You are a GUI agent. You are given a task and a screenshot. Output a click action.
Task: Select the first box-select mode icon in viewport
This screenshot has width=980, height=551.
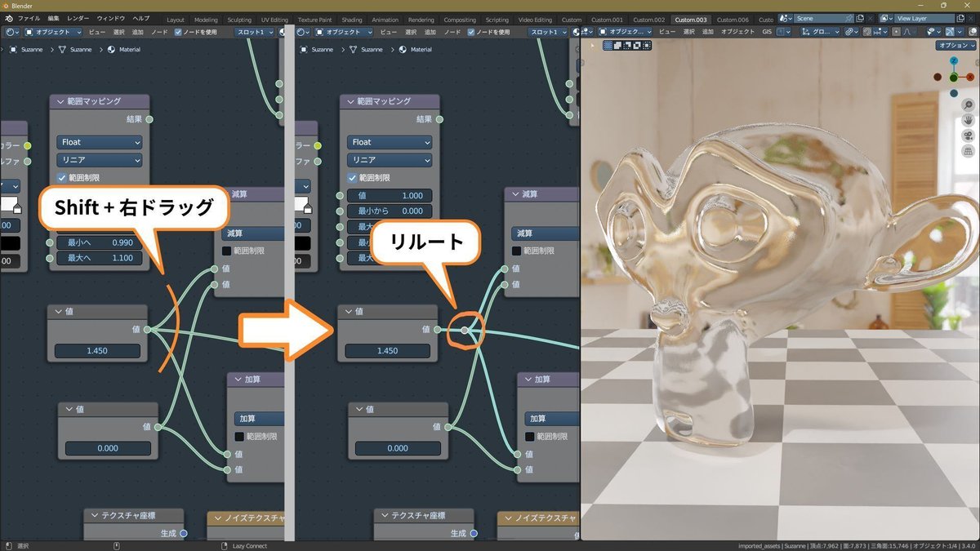pos(607,44)
